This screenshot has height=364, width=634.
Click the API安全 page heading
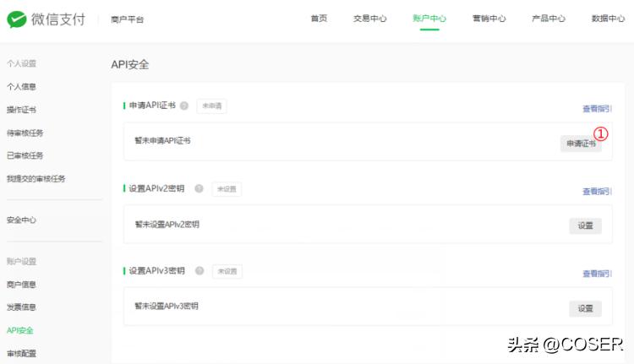click(x=130, y=65)
